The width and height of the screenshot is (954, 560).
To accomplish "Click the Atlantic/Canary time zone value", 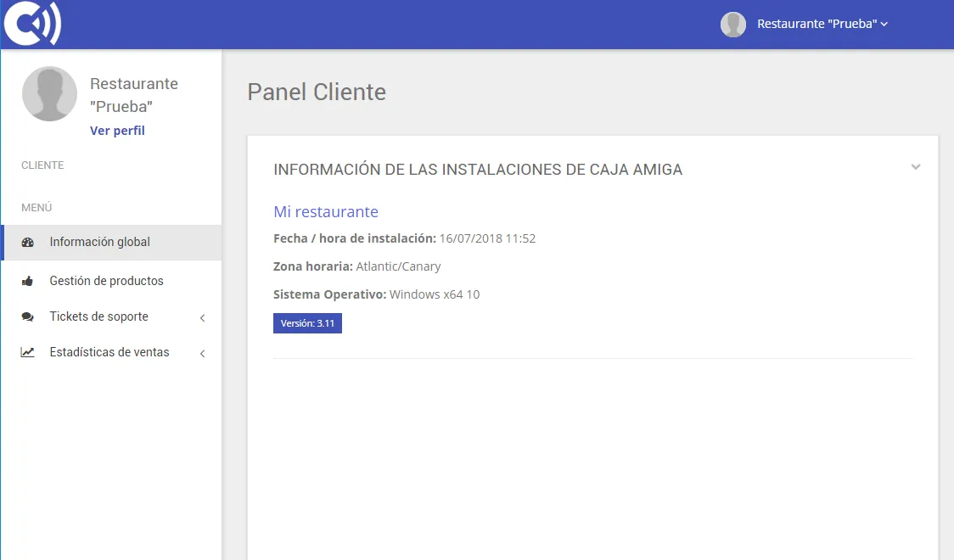I will pyautogui.click(x=399, y=266).
